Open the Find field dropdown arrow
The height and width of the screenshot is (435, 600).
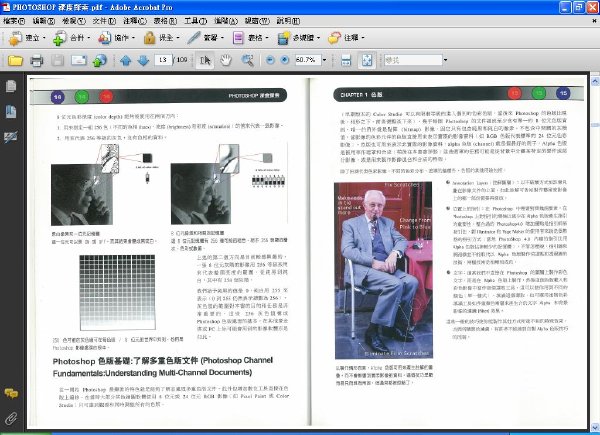(x=445, y=60)
